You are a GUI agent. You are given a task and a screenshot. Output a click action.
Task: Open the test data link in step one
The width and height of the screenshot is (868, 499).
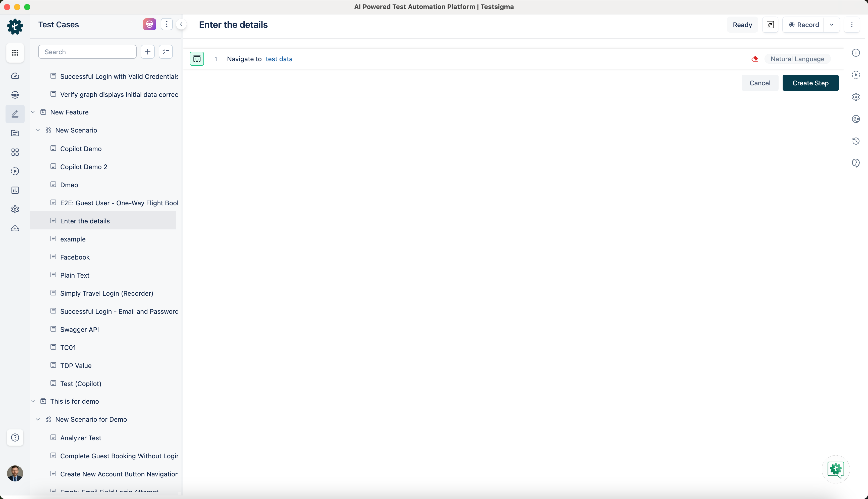coord(279,58)
